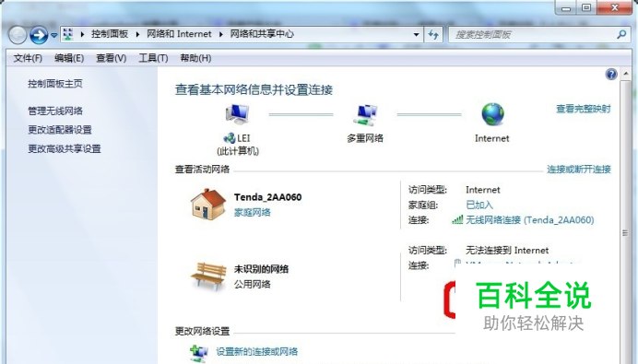The height and width of the screenshot is (364, 638).
Task: Select 控制面板 in the address breadcrumb
Action: (110, 34)
